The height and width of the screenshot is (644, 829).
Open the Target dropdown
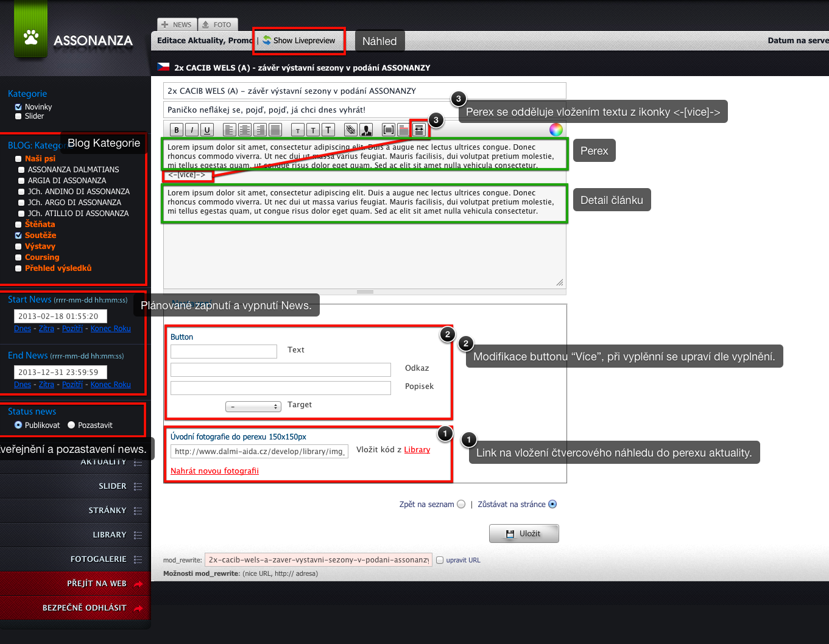click(x=253, y=406)
